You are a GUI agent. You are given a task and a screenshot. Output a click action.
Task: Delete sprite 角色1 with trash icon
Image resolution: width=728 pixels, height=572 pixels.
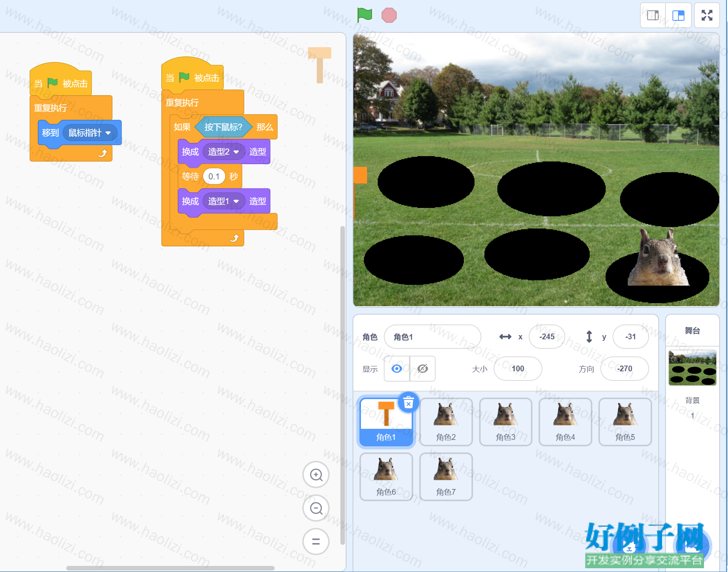(x=408, y=403)
